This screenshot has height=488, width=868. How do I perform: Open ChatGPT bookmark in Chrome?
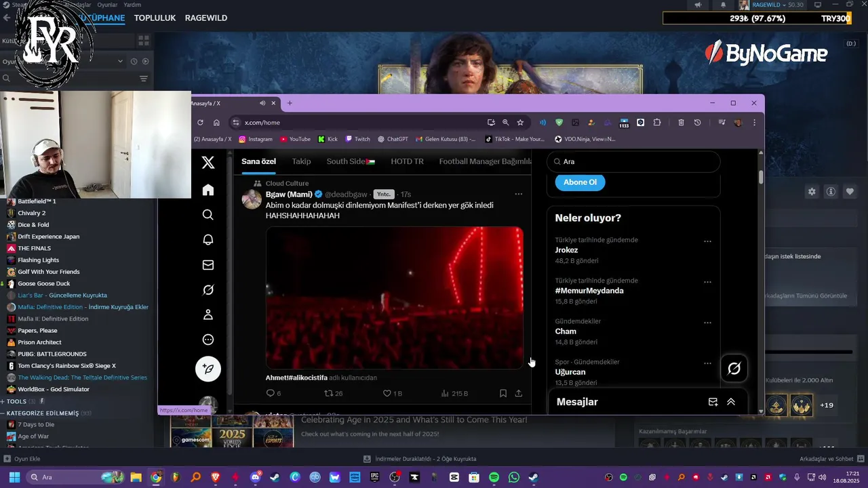393,139
